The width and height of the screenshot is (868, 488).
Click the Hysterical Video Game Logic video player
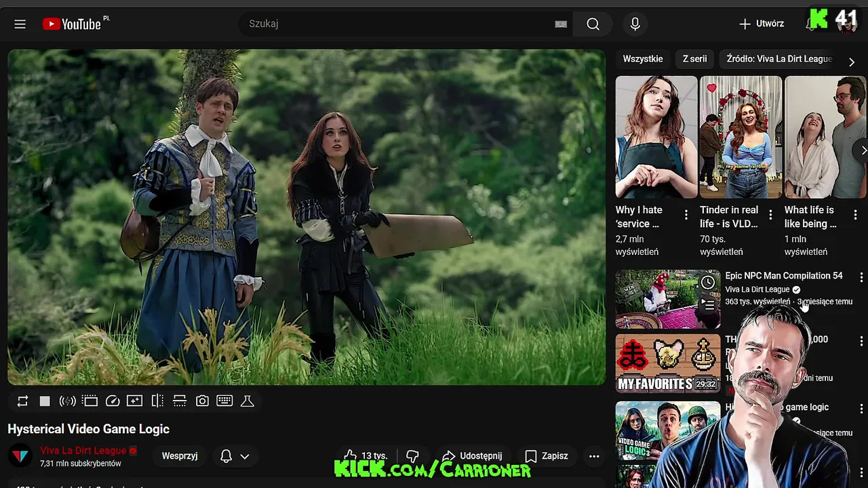(x=307, y=217)
